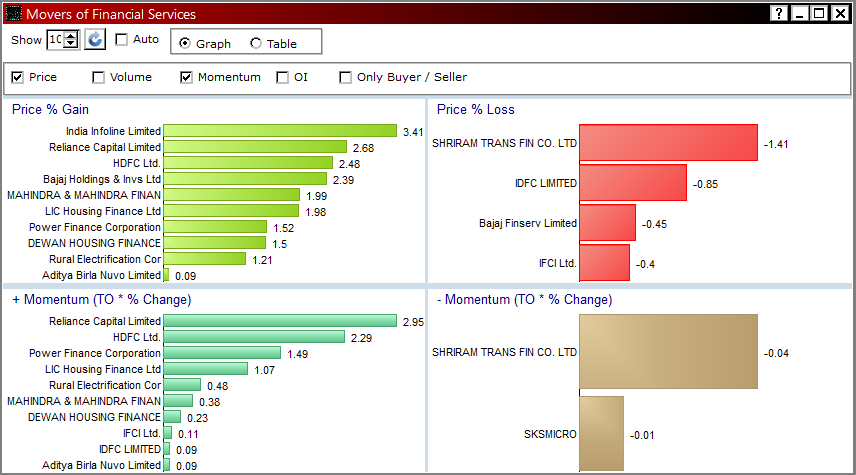Click LIC Housing Finance Ltd gain label

tap(103, 211)
